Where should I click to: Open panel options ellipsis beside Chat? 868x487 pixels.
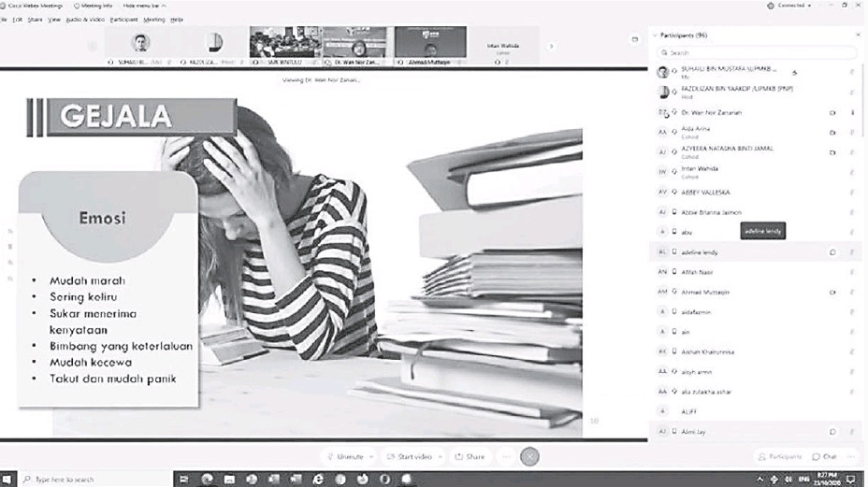(x=851, y=456)
